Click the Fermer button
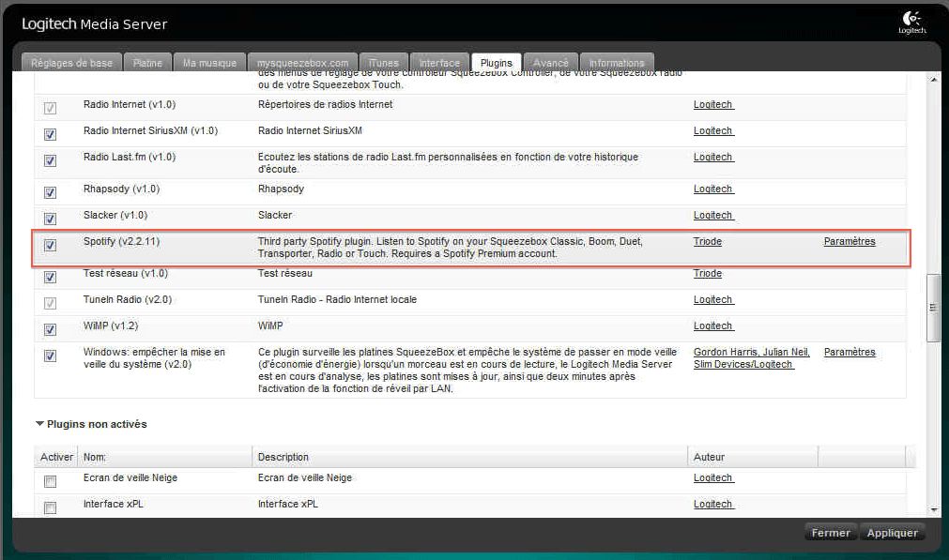Image resolution: width=949 pixels, height=560 pixels. pos(831,533)
